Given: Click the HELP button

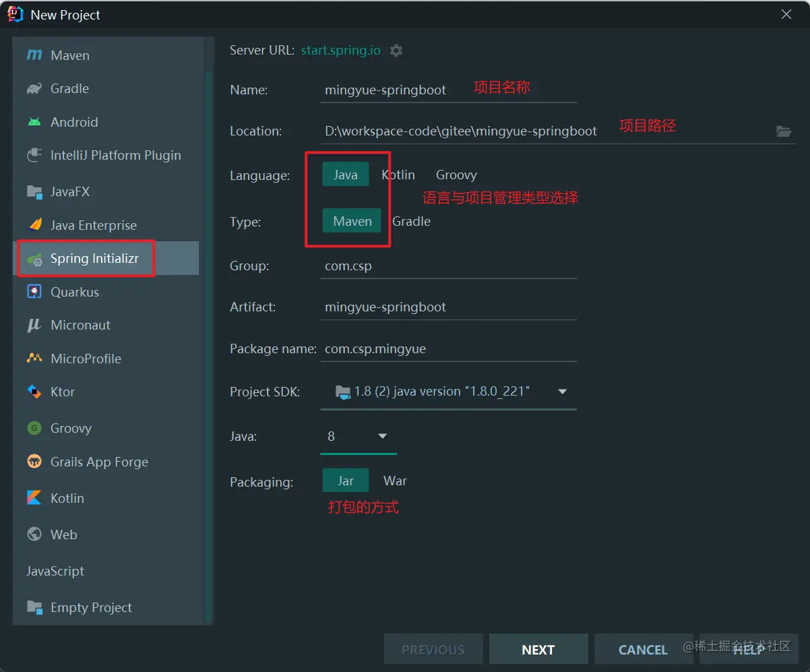Looking at the screenshot, I should 748,650.
